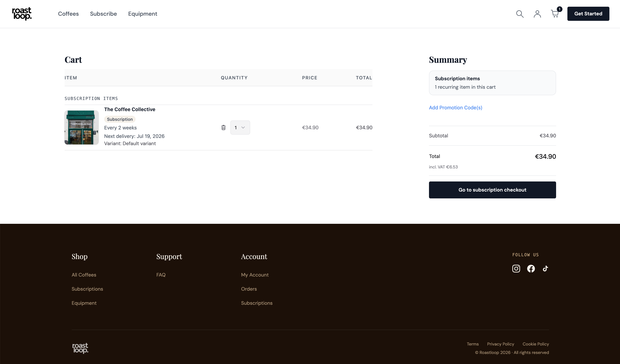This screenshot has height=364, width=620.
Task: Visit the Facebook page icon
Action: pyautogui.click(x=531, y=269)
